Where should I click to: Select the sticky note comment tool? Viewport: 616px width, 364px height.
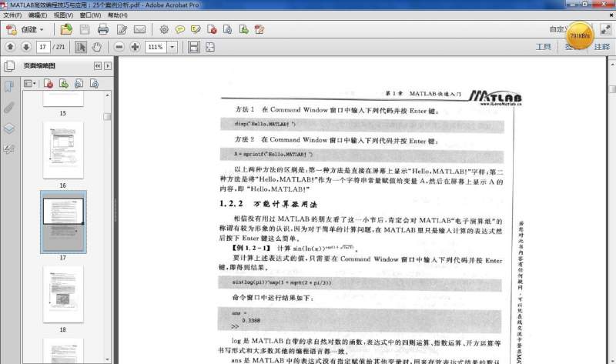coord(180,29)
